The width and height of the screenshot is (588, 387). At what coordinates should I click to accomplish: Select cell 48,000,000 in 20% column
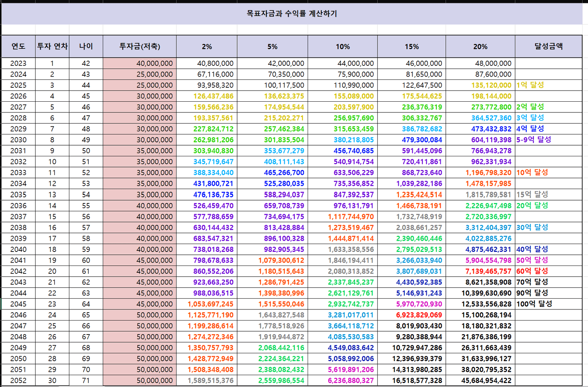480,63
